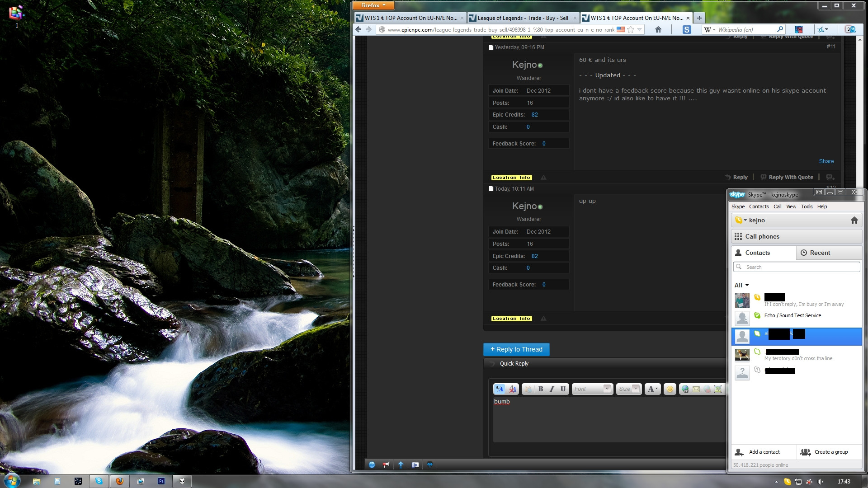Click remove text formatting icon
868x488 pixels.
click(513, 389)
